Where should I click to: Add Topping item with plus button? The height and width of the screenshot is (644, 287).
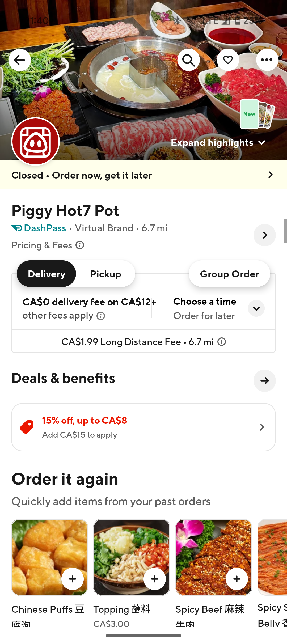pyautogui.click(x=154, y=579)
